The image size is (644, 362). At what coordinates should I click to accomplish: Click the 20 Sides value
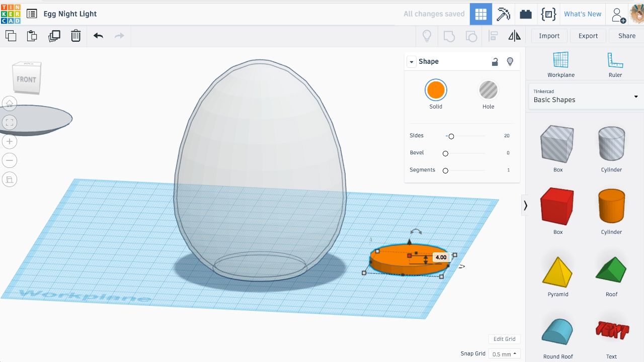point(507,136)
